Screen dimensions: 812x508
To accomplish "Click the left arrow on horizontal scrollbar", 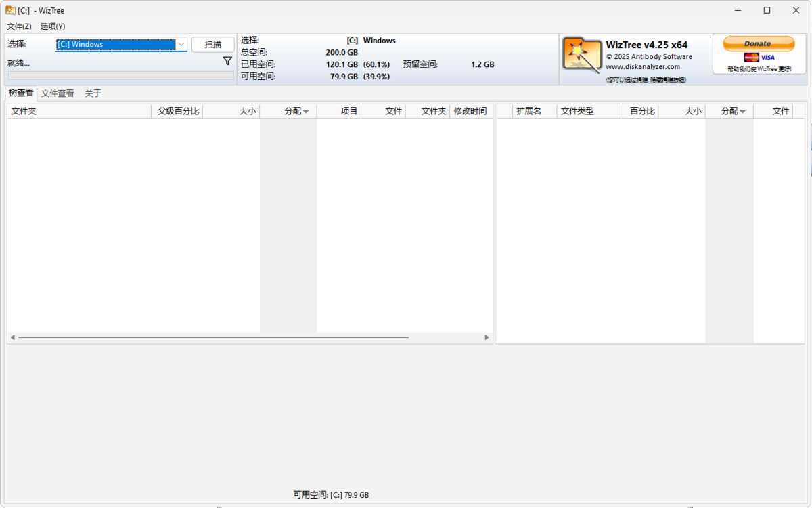I will pyautogui.click(x=12, y=337).
